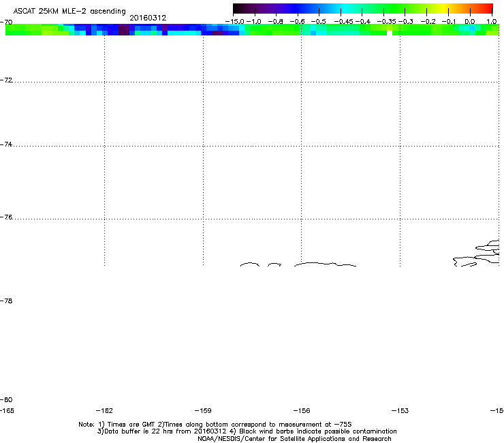This screenshot has height=443, width=504.
Task: Click the color scale label -0.2
Action: [x=428, y=22]
